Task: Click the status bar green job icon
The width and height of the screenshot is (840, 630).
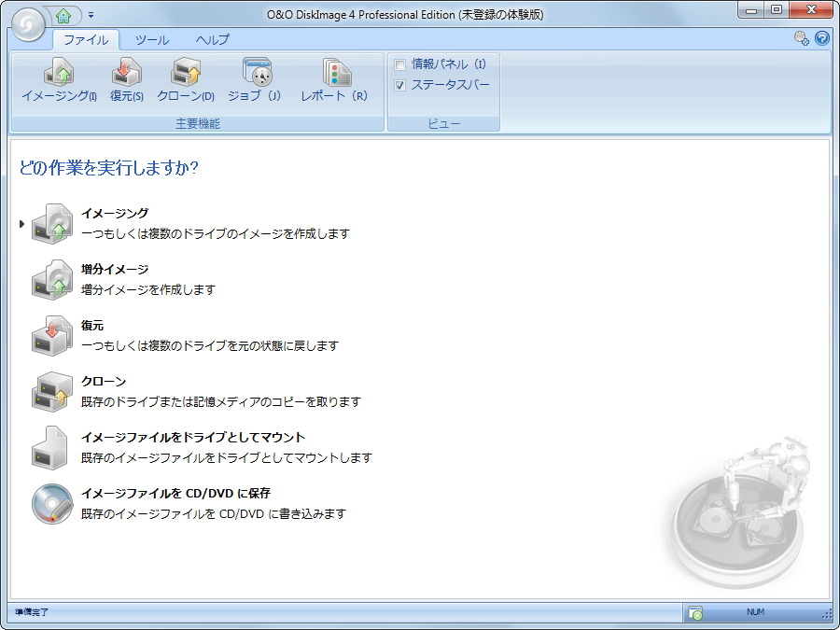Action: tap(695, 612)
